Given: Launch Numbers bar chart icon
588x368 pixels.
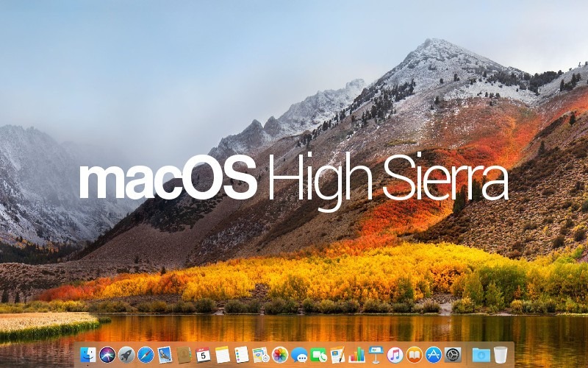Looking at the screenshot, I should tap(356, 355).
